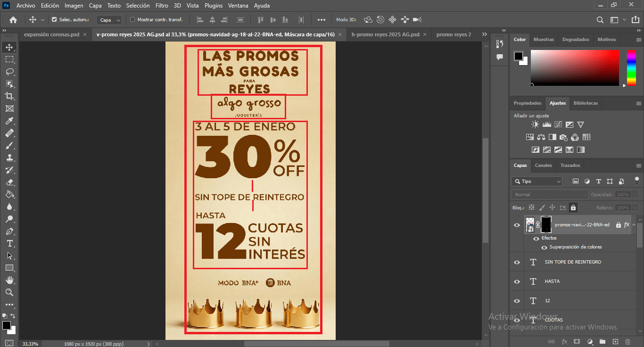Switch to the Canales tab
This screenshot has height=347, width=644.
(x=543, y=165)
